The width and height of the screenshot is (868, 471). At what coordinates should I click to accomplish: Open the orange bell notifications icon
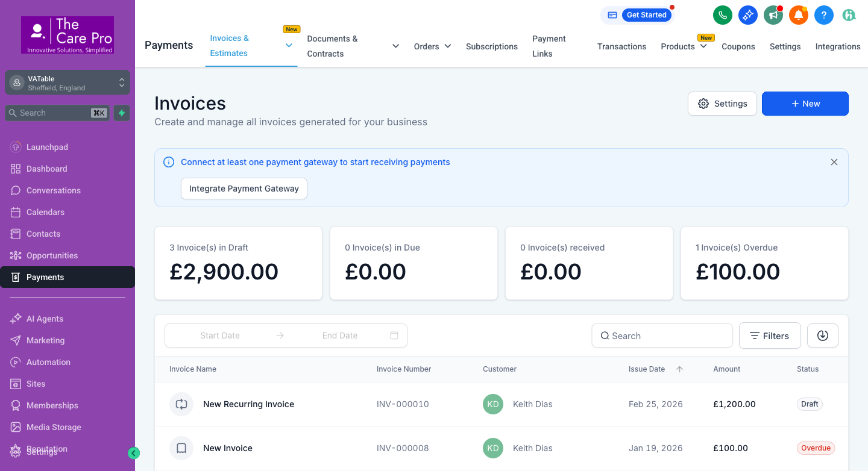point(798,15)
